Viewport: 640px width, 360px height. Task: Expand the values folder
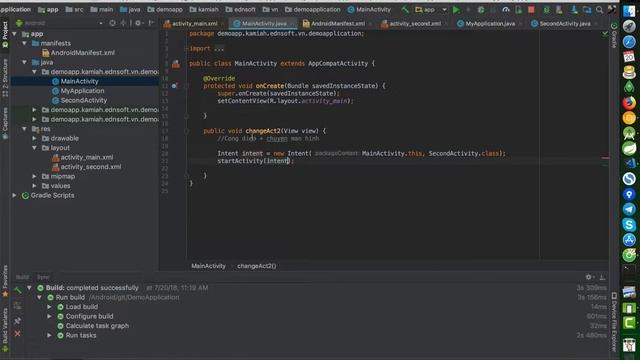[x=35, y=186]
